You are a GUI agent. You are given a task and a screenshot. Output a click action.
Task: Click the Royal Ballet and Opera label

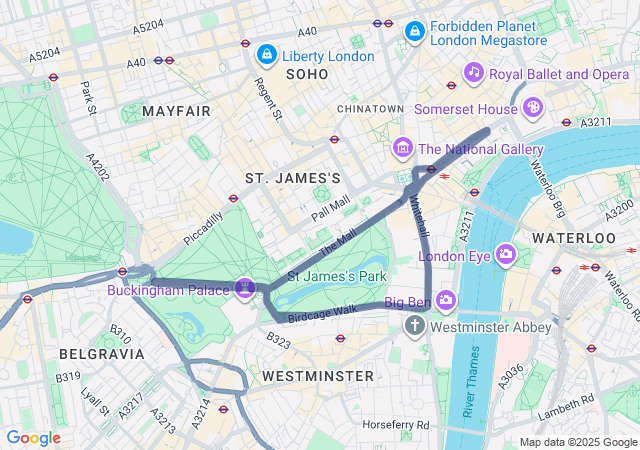pos(559,74)
